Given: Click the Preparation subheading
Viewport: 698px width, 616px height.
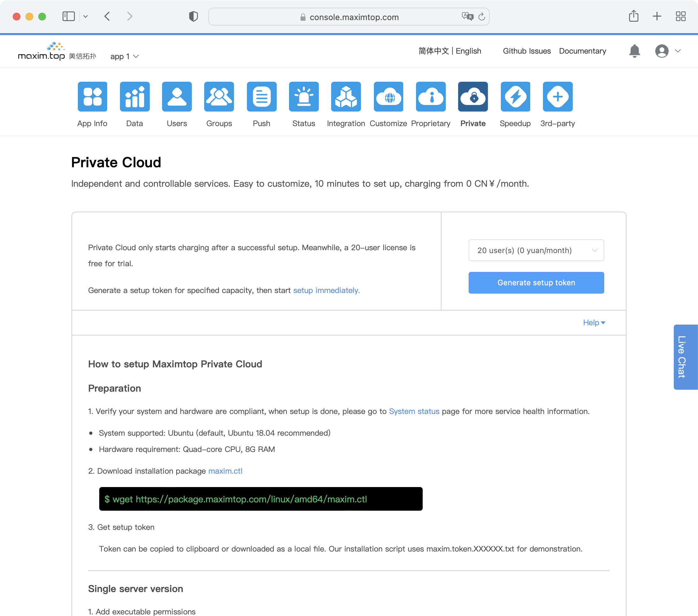Looking at the screenshot, I should [x=115, y=388].
